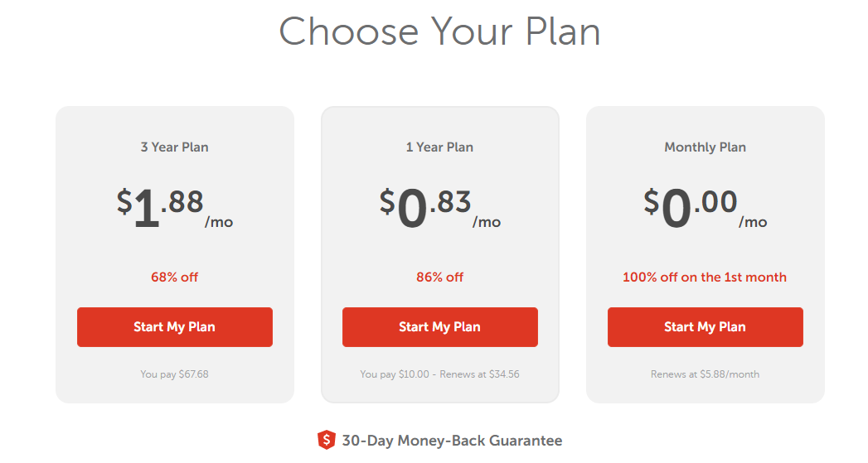Viewport: 868px width, 463px height.
Task: Click 30-Day Money-Back Guarantee text
Action: click(452, 441)
